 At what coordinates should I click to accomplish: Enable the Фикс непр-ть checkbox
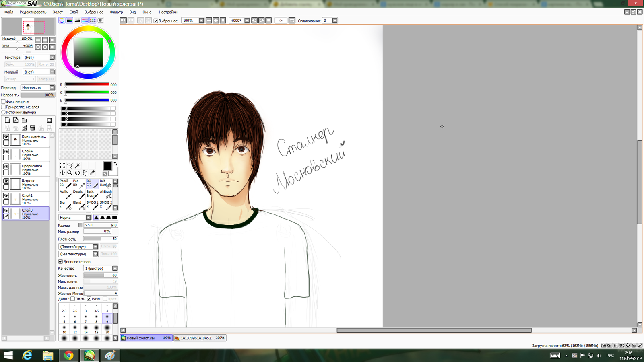(3, 102)
